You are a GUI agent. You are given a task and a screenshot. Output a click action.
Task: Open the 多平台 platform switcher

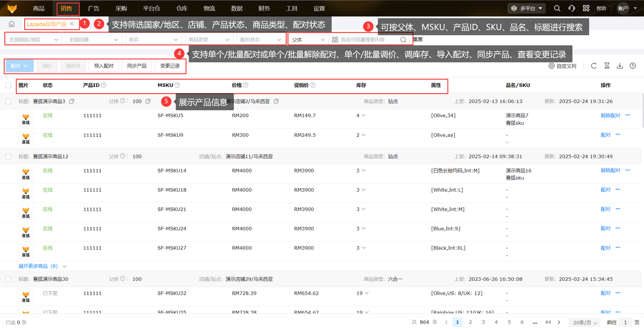[x=527, y=9]
